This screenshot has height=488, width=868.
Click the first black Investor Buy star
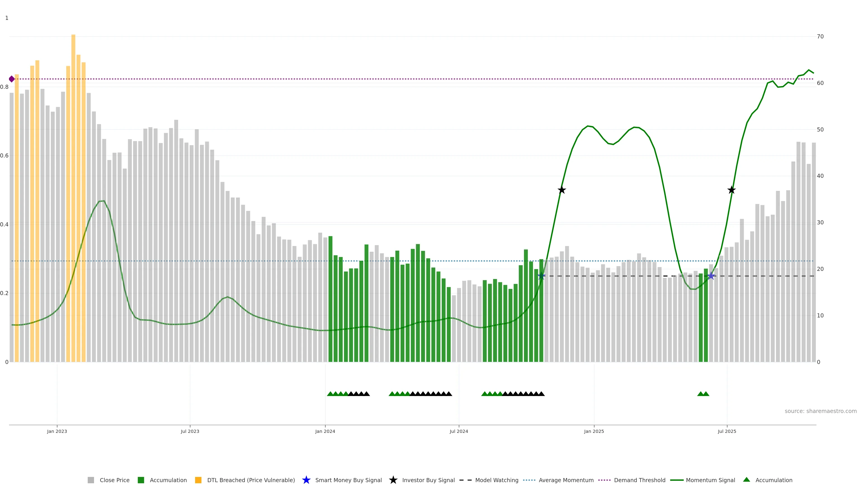(x=562, y=190)
